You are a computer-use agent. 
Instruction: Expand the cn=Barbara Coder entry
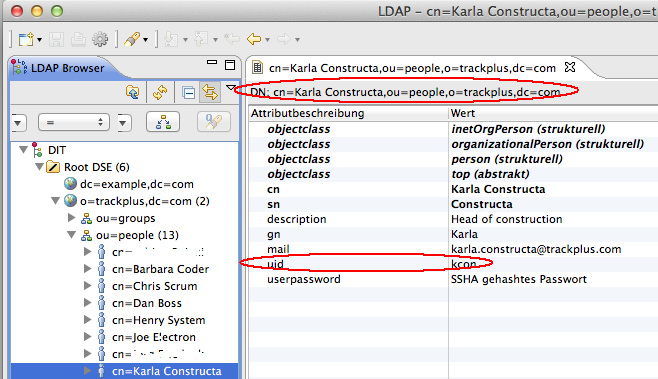point(87,269)
